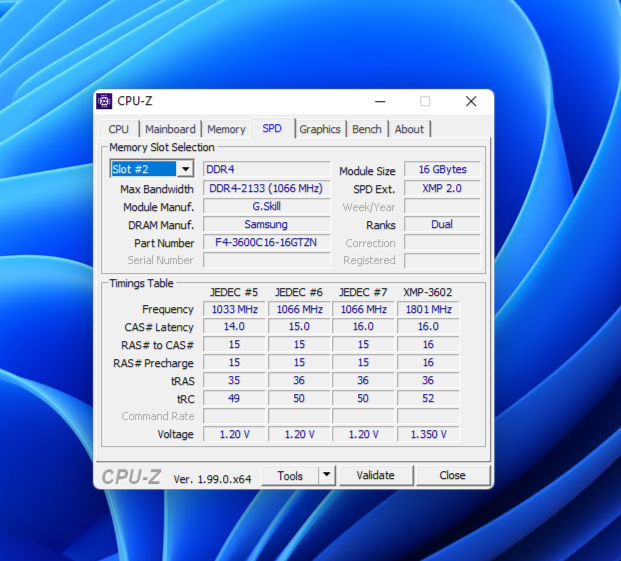Image resolution: width=621 pixels, height=561 pixels.
Task: Click the Timings Table group label
Action: pos(141,283)
